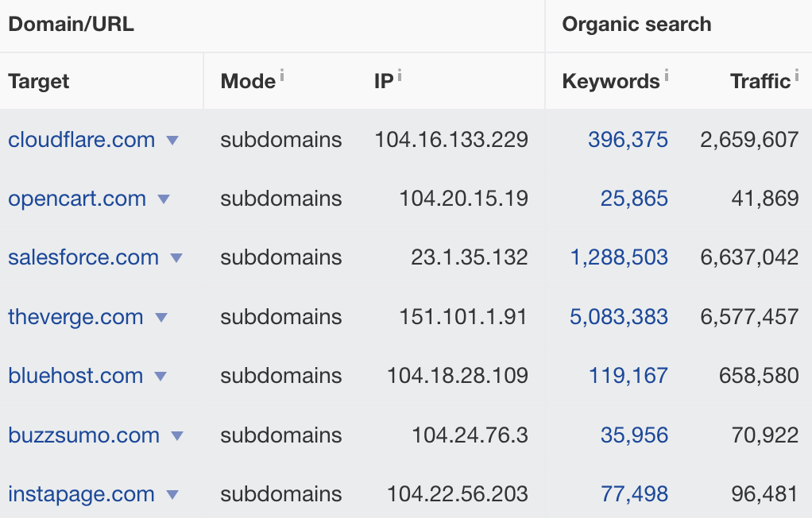812x518 pixels.
Task: Open keywords count 5,083,383 for theverge.com
Action: coord(619,317)
